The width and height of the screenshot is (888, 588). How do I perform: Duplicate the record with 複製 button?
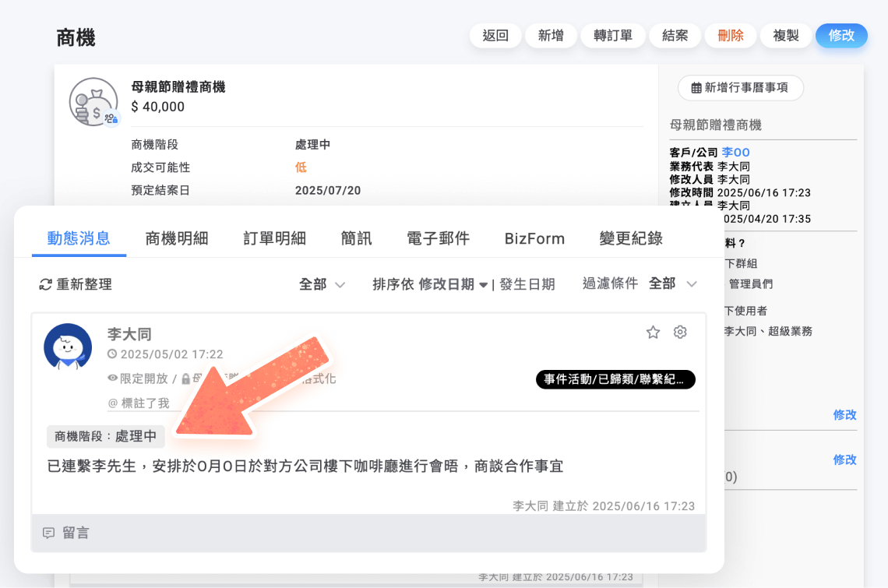click(786, 36)
